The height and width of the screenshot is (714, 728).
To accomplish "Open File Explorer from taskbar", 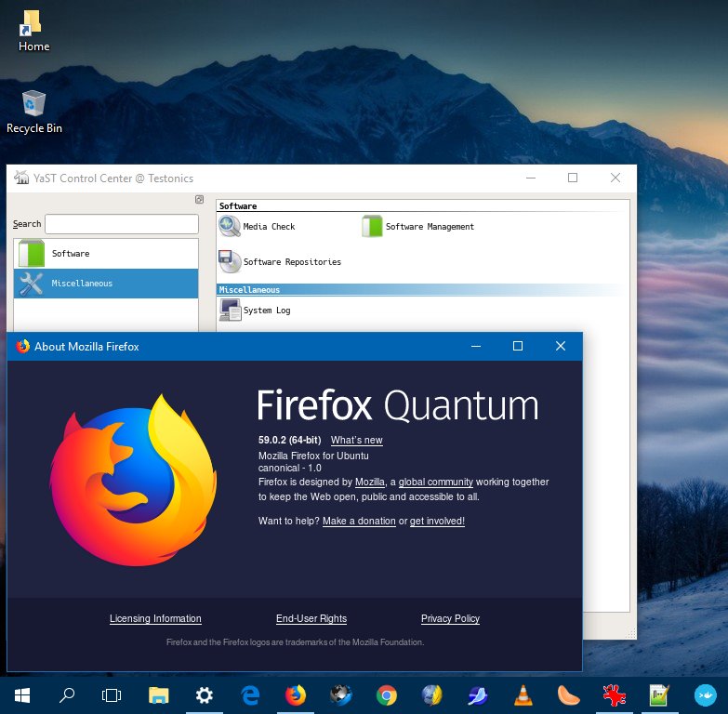I will coord(158,695).
